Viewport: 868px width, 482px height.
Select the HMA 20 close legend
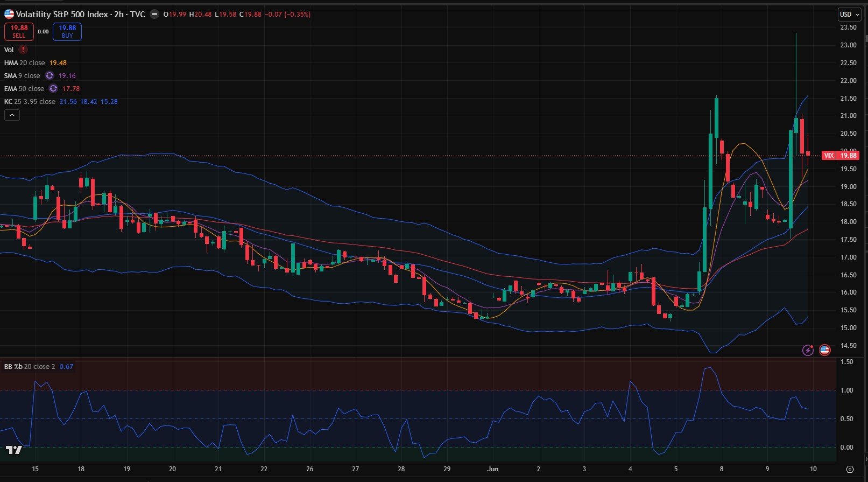click(x=25, y=63)
